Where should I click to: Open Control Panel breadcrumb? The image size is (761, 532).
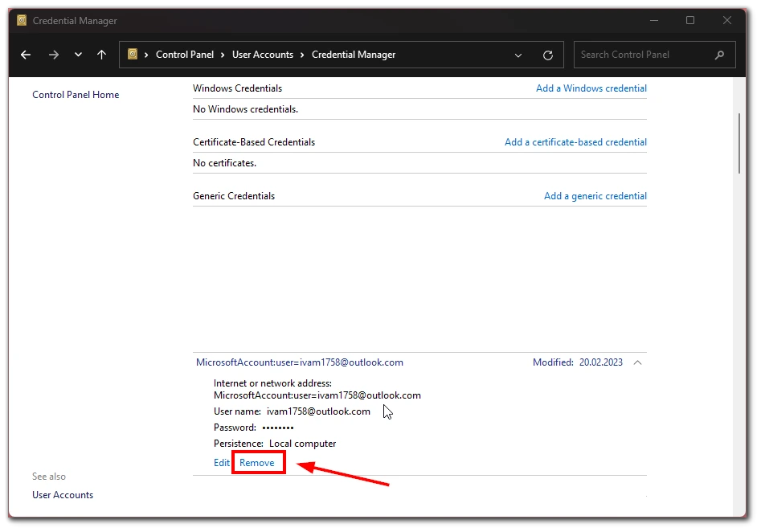coord(185,55)
